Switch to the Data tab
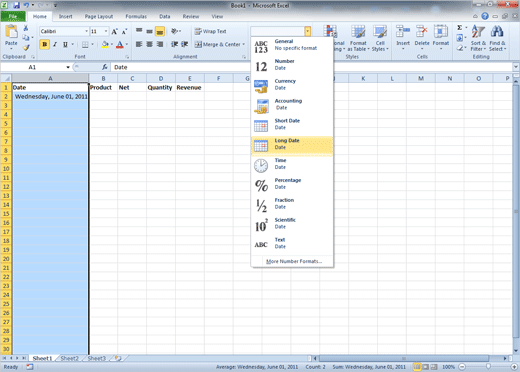Screen dimensions: 520x372 (x=165, y=16)
